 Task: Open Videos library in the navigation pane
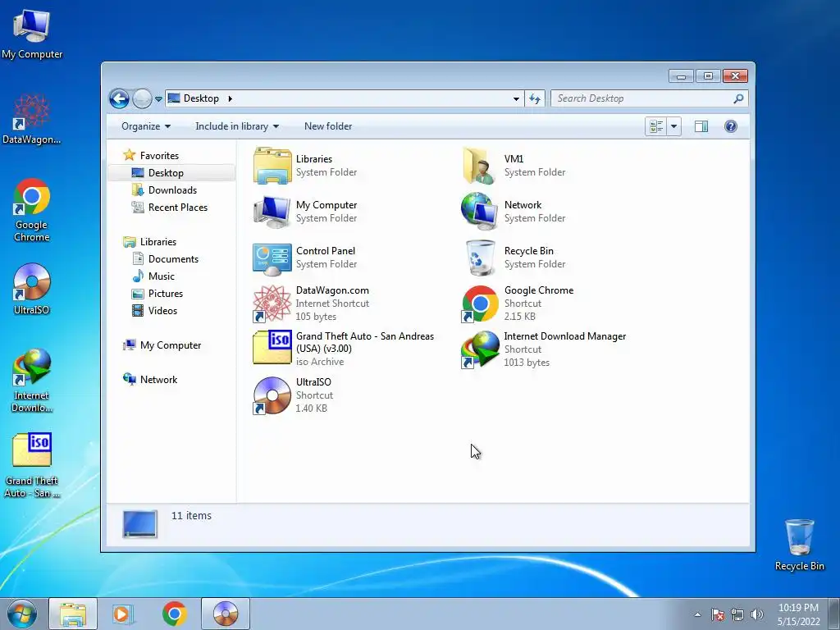pyautogui.click(x=162, y=311)
